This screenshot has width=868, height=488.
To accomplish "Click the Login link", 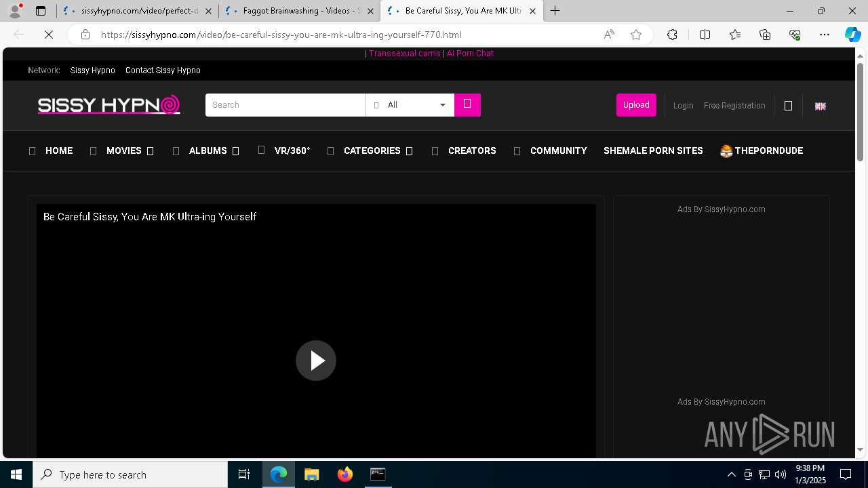I will click(683, 106).
